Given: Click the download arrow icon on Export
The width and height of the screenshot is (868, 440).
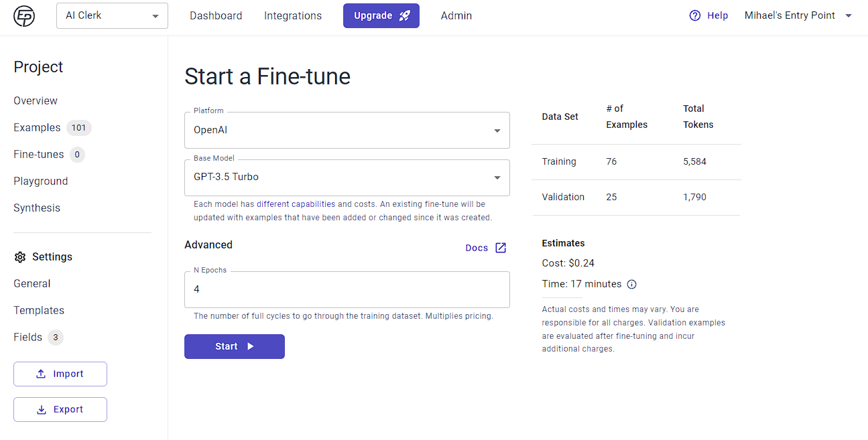Looking at the screenshot, I should [41, 410].
